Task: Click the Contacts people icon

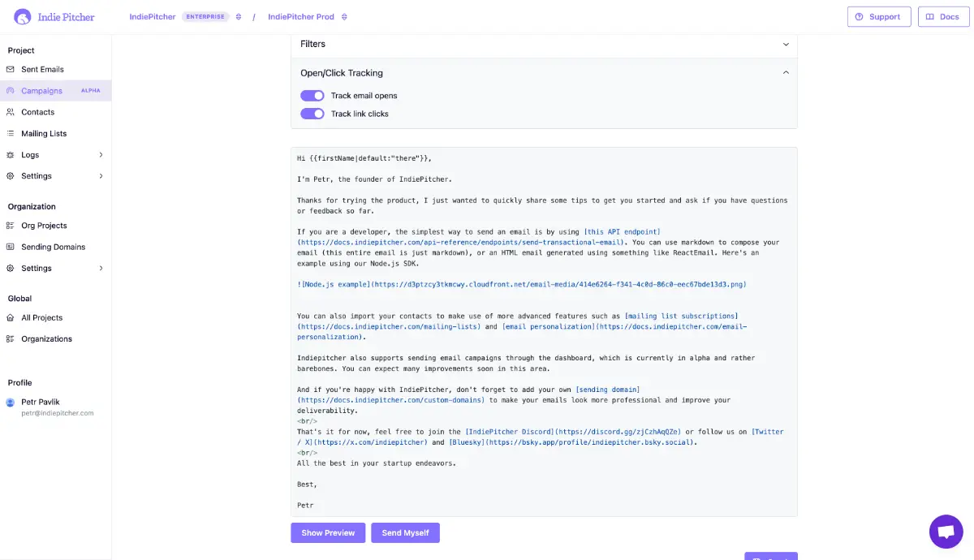Action: [11, 112]
